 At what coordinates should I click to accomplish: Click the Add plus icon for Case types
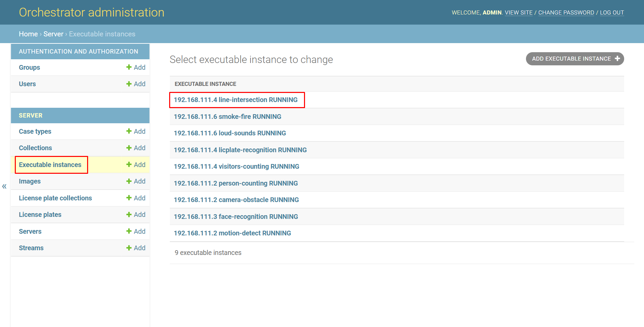tap(129, 131)
